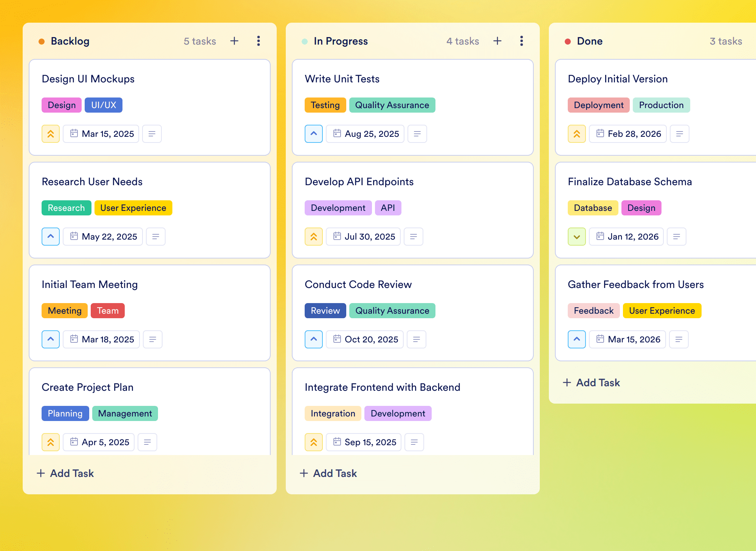Click the Management tag
The image size is (756, 551).
pos(125,413)
